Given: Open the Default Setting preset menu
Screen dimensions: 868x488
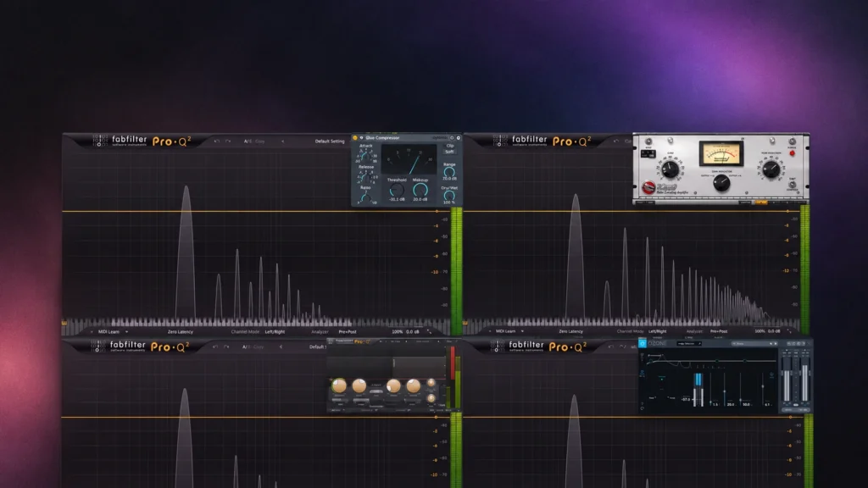Looking at the screenshot, I should point(330,141).
